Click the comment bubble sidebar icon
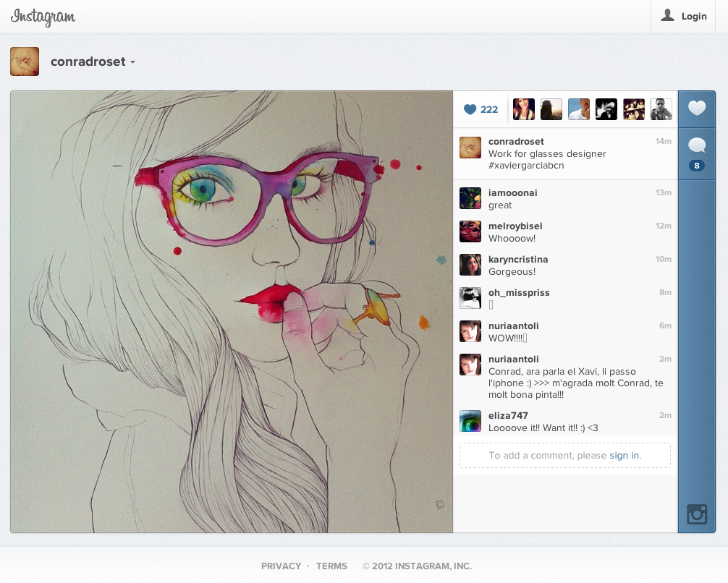Image resolution: width=728 pixels, height=583 pixels. point(697,145)
